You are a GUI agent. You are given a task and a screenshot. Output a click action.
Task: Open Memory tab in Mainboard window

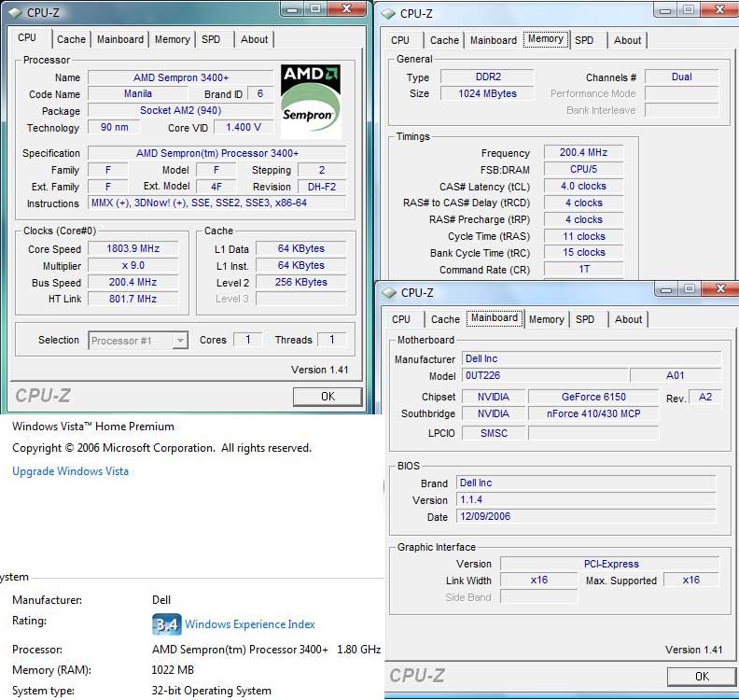[546, 319]
